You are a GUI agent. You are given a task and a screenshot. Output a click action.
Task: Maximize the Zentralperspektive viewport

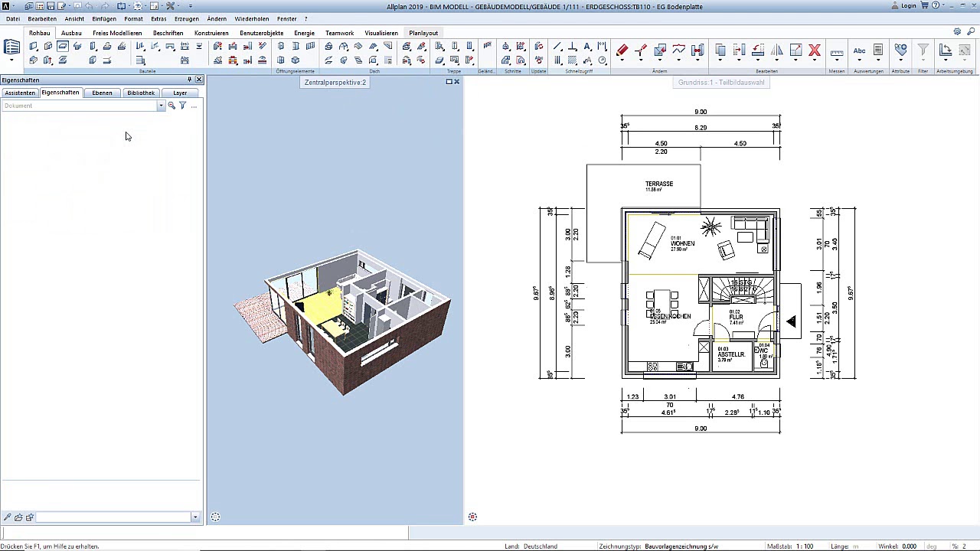(x=449, y=82)
